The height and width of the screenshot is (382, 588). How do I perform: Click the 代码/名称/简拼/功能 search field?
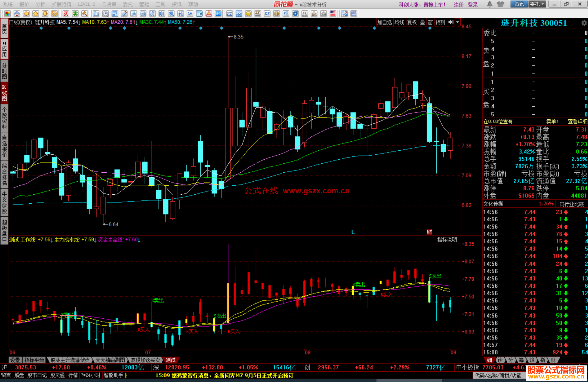[498, 375]
